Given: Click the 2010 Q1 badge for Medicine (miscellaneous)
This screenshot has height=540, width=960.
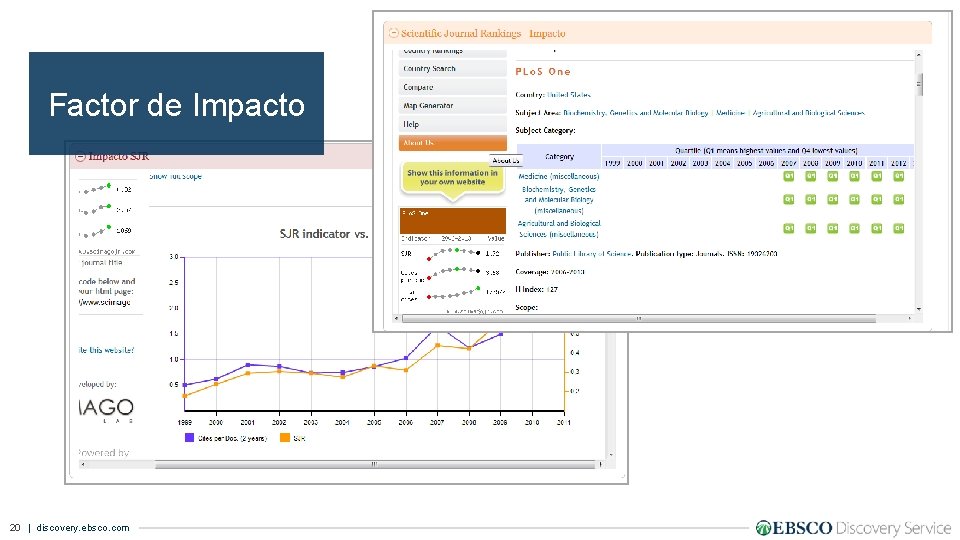Looking at the screenshot, I should [855, 176].
